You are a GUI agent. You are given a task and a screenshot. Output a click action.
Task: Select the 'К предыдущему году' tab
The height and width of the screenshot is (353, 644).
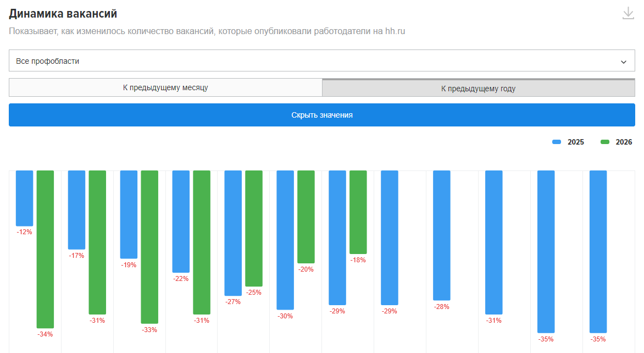point(479,88)
